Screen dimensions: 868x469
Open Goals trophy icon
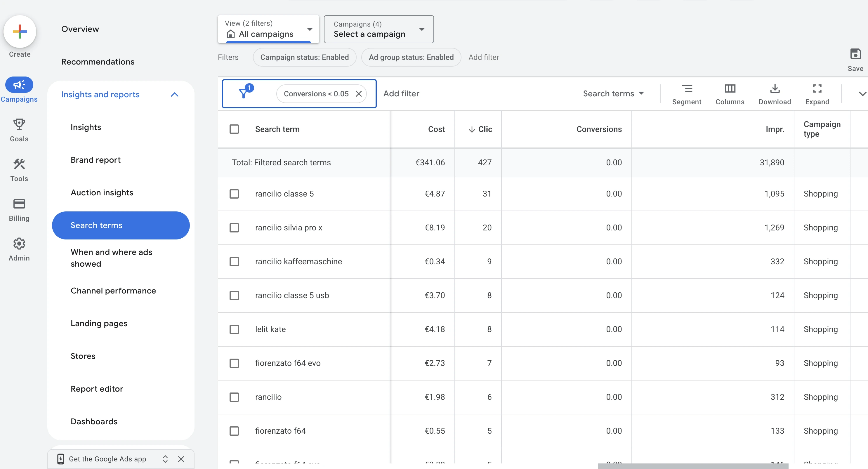[19, 124]
